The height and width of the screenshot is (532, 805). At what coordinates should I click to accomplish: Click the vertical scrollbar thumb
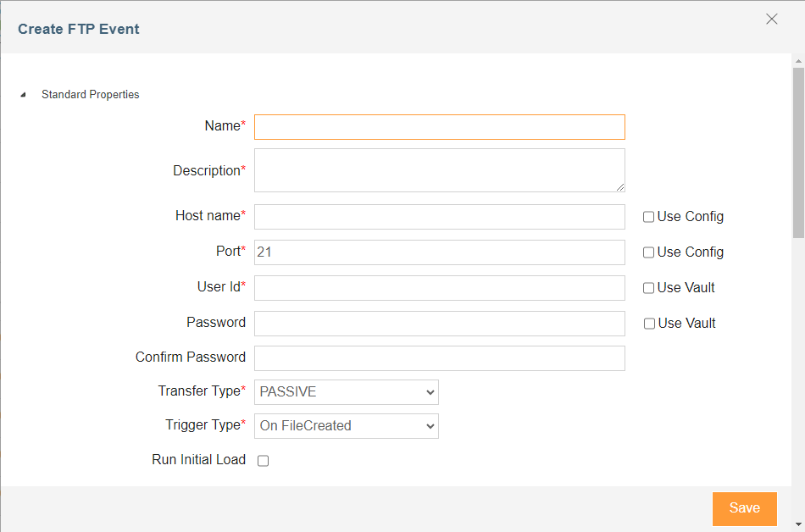point(798,152)
